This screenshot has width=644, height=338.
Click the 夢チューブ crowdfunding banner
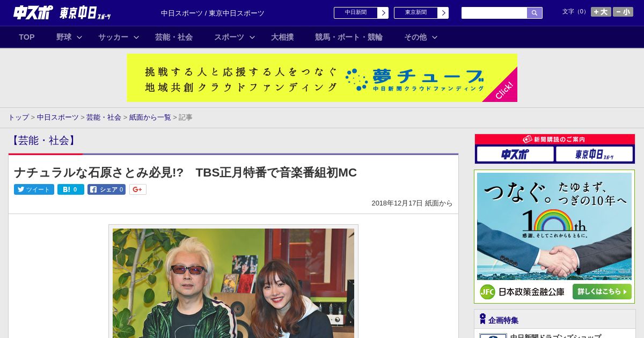[x=322, y=78]
